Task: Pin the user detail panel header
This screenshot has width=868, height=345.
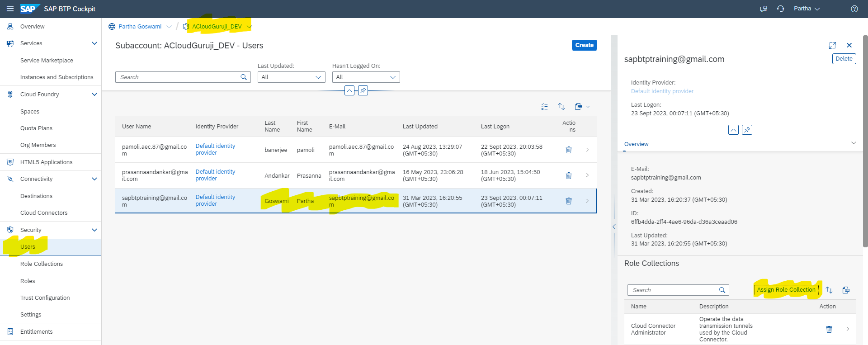Action: tap(747, 130)
